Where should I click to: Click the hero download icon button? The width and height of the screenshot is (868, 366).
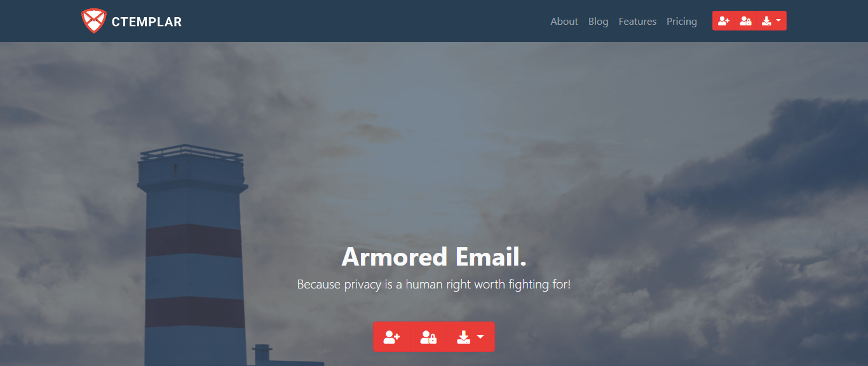464,337
